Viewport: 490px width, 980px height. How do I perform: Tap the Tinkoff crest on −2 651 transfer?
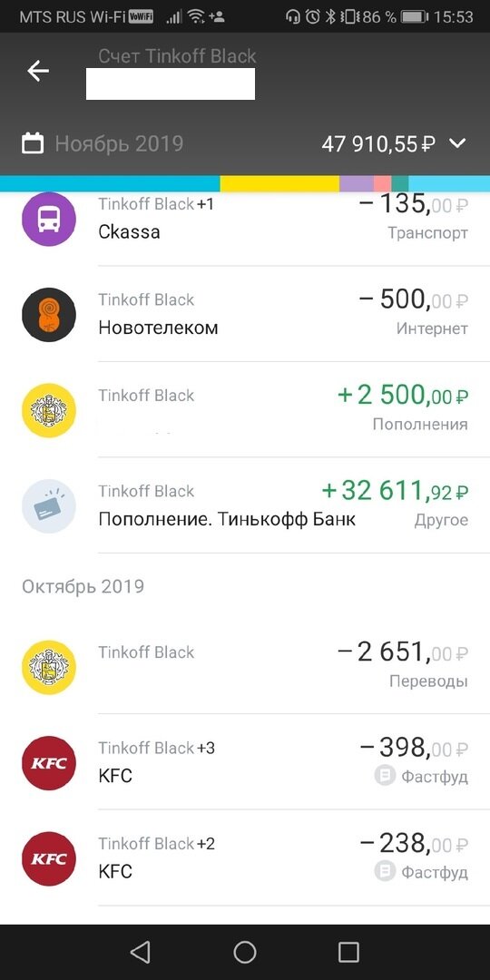pyautogui.click(x=49, y=667)
